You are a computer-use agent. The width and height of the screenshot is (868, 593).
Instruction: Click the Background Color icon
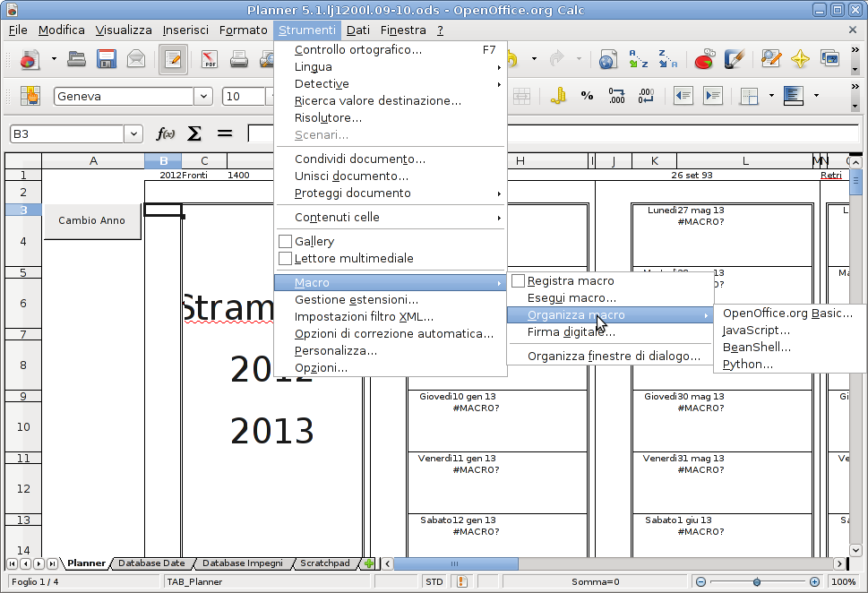click(794, 96)
